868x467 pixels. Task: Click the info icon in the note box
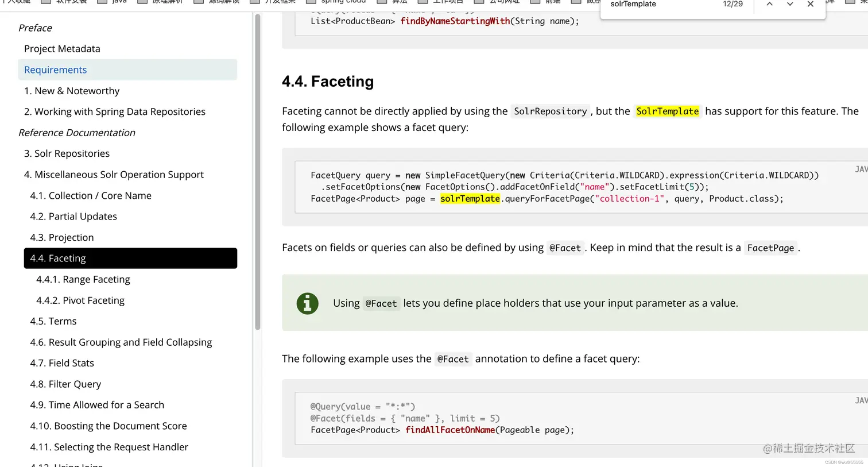pyautogui.click(x=308, y=303)
